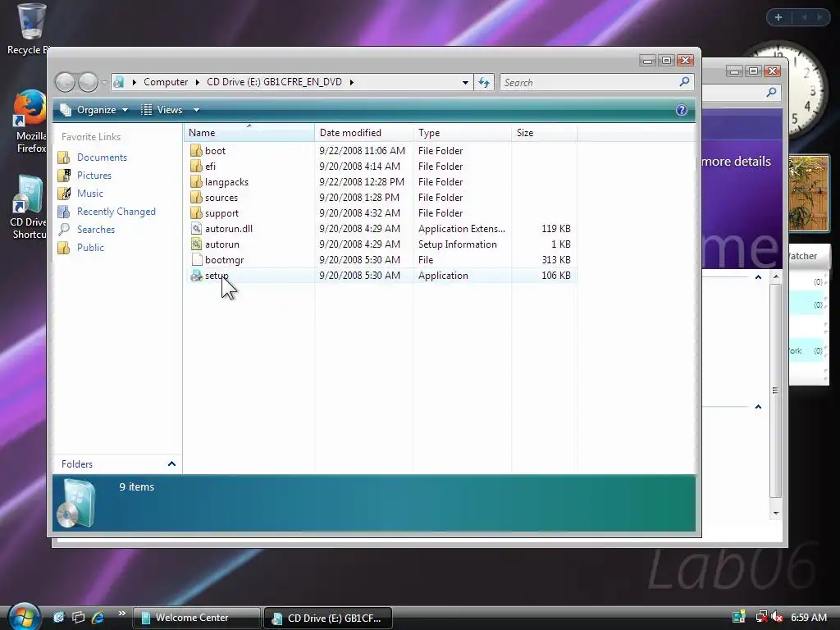The height and width of the screenshot is (630, 840).
Task: Expand arrow after GB1CFRE_EN_DVD in breadcrumb
Action: (x=351, y=82)
